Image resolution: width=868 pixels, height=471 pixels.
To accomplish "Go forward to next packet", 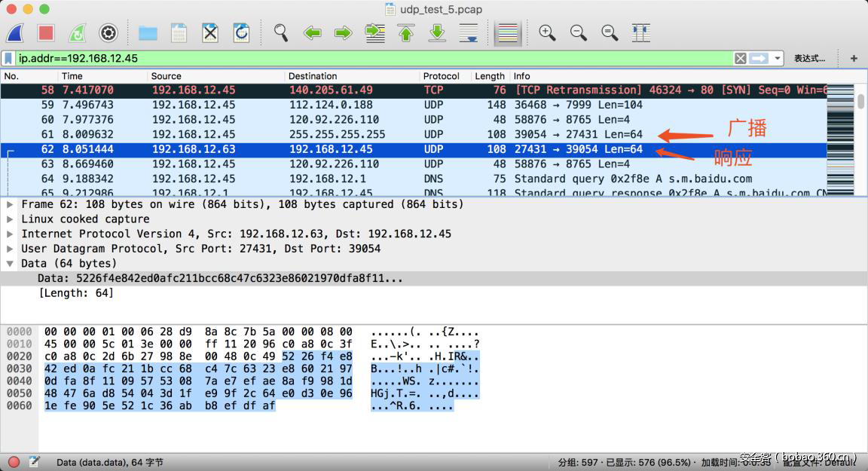I will click(x=344, y=33).
